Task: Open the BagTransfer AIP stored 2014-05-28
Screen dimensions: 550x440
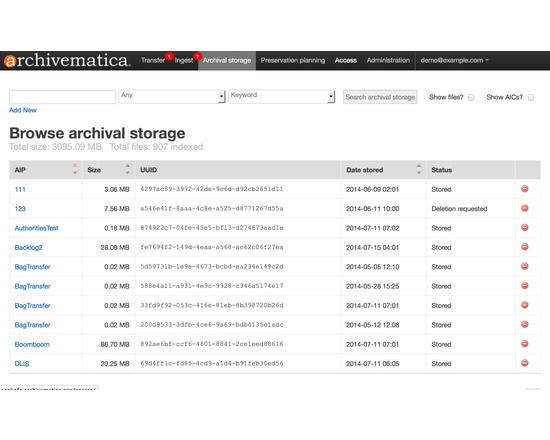Action: (32, 286)
